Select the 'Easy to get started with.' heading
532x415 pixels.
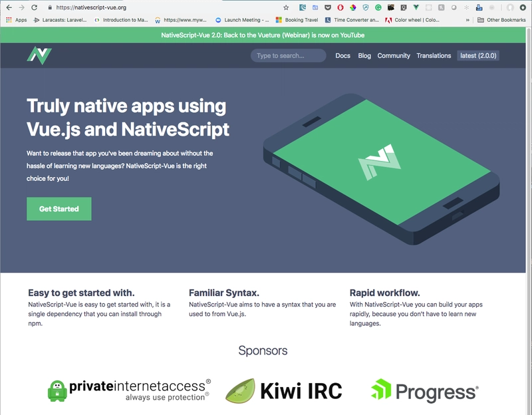pos(81,293)
